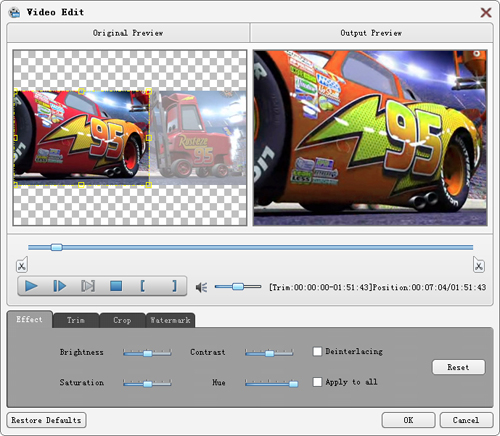This screenshot has height=436, width=500.
Task: Click the top-right crop handle
Action: point(149,91)
